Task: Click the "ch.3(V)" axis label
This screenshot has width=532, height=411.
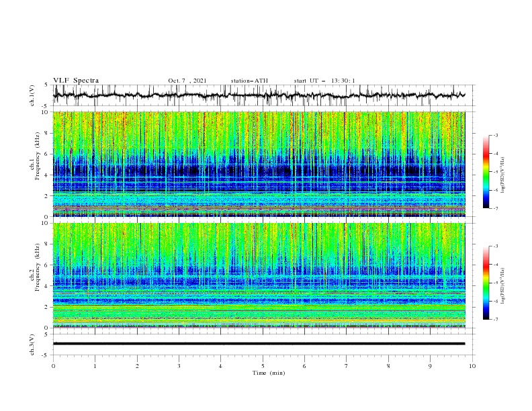Action: coord(32,345)
